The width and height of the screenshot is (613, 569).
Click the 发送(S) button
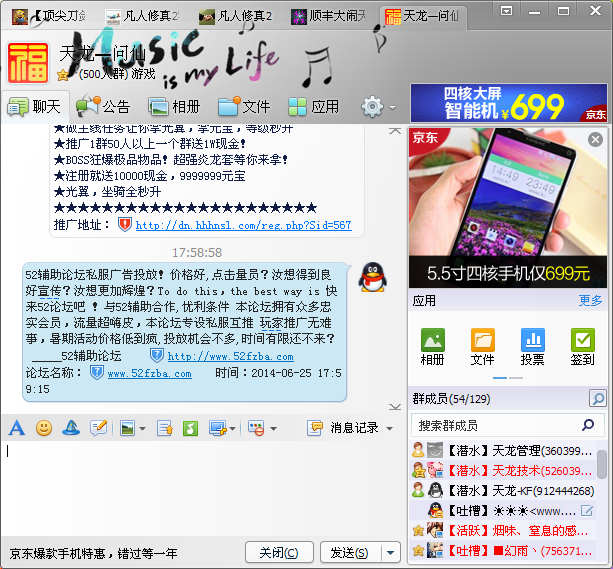(x=349, y=553)
